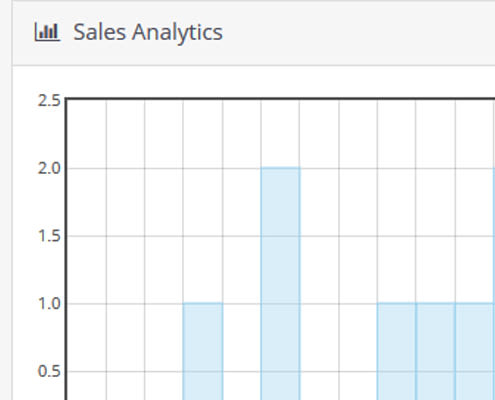Click the partially visible bar at chart's right edge
495x400 pixels.
[494, 283]
